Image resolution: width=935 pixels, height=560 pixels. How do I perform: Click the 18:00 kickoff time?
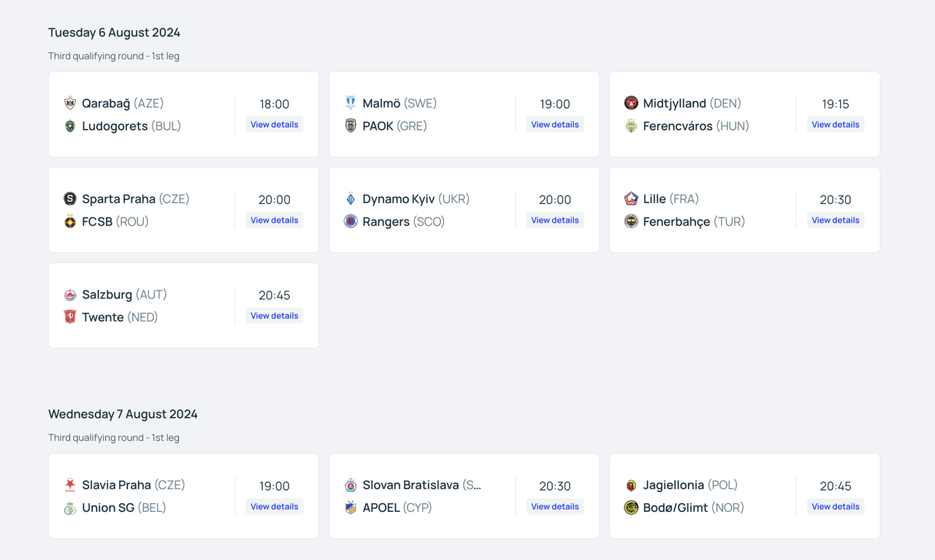pos(275,104)
